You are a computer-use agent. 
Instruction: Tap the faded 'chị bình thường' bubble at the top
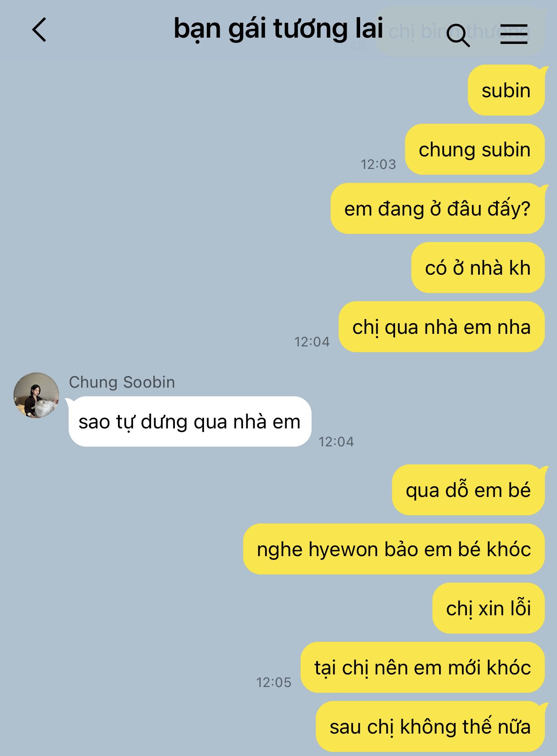pyautogui.click(x=459, y=31)
